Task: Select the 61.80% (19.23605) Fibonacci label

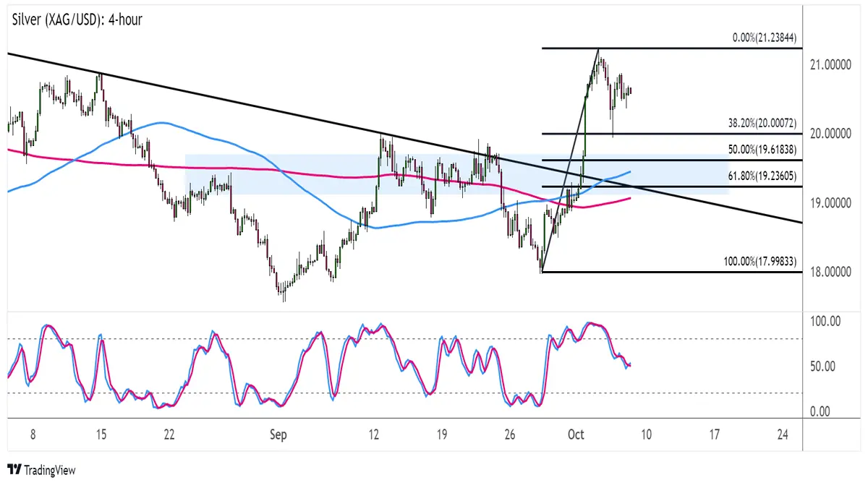Action: coord(759,176)
